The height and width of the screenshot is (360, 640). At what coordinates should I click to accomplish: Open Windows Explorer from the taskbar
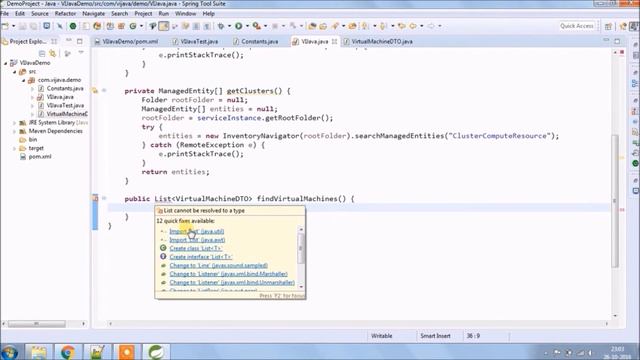coord(39,352)
